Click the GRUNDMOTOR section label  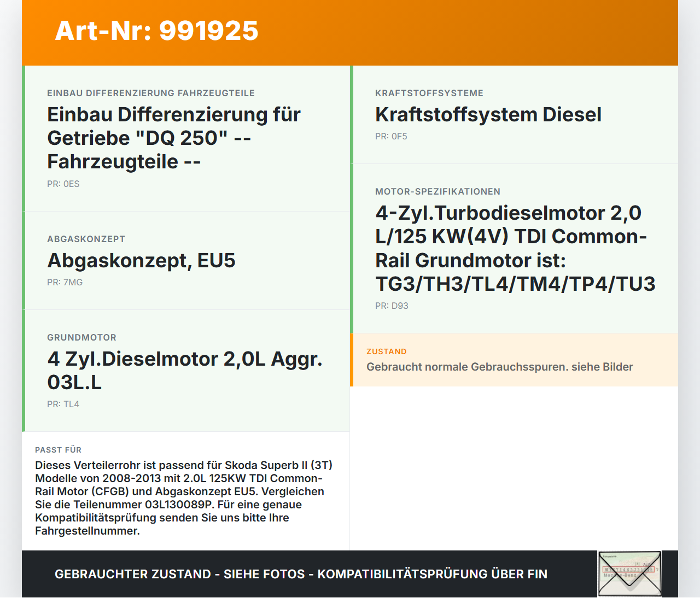81,337
